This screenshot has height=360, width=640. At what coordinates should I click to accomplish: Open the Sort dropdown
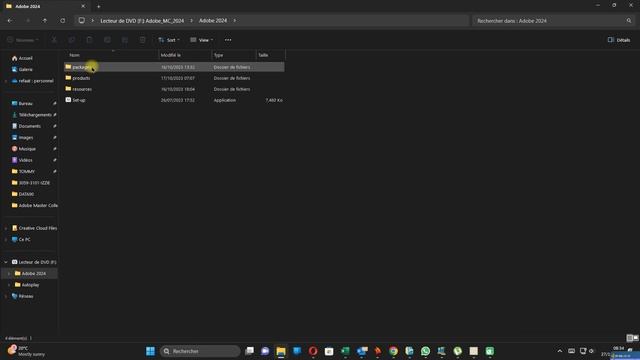[x=169, y=40]
